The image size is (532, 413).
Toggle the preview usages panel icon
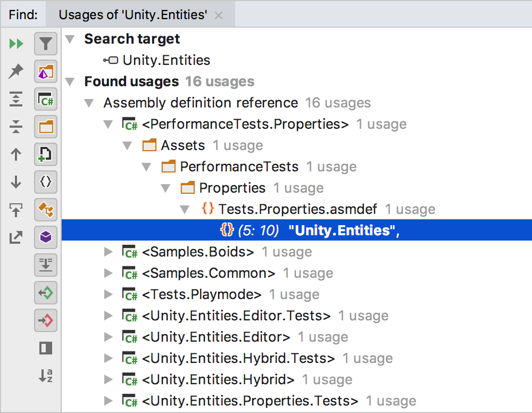point(45,348)
